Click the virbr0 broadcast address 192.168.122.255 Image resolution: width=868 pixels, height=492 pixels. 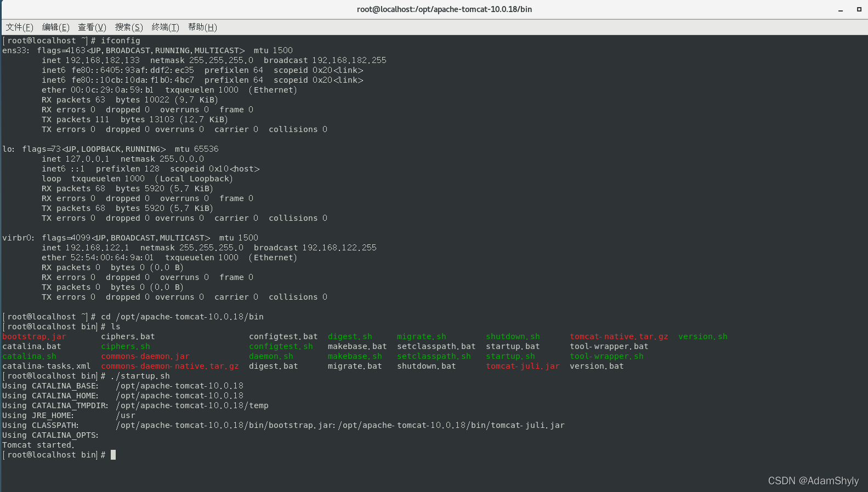click(339, 248)
